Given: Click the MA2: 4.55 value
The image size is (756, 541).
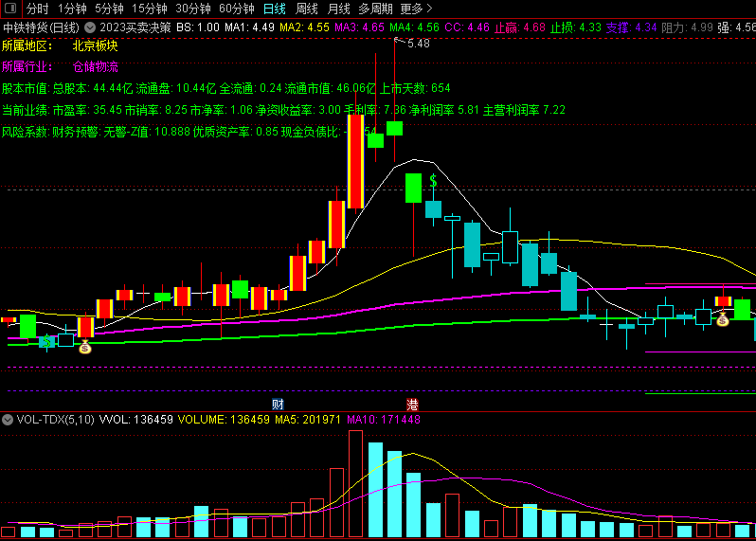Looking at the screenshot, I should [304, 27].
